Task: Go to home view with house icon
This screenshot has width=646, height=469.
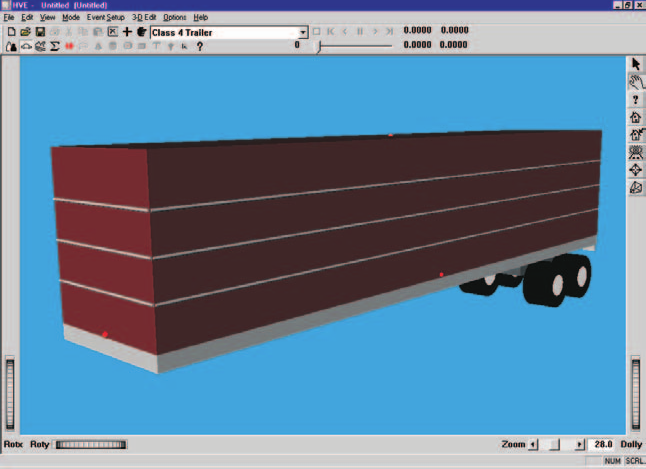Action: pos(636,117)
